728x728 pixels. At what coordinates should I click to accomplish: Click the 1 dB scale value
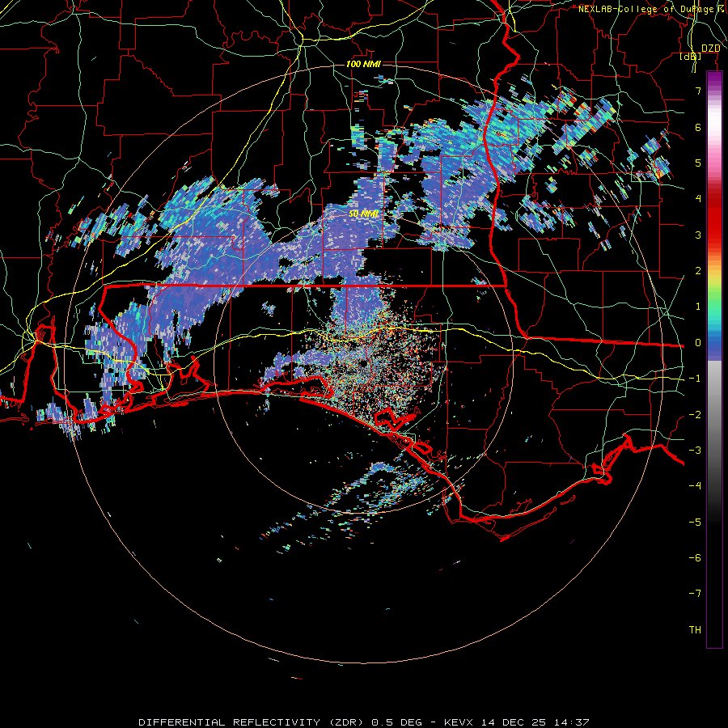click(x=698, y=307)
